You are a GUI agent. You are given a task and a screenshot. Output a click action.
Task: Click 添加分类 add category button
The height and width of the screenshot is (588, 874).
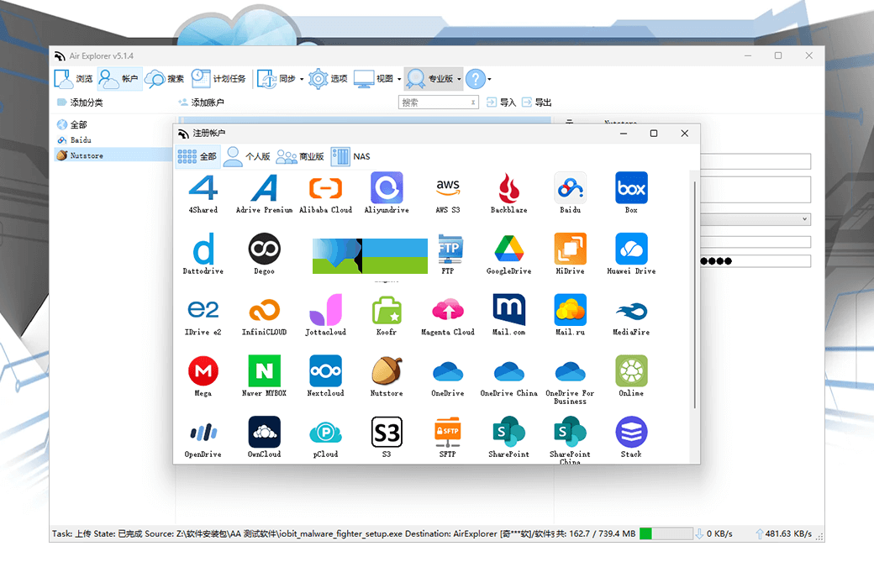tap(80, 102)
